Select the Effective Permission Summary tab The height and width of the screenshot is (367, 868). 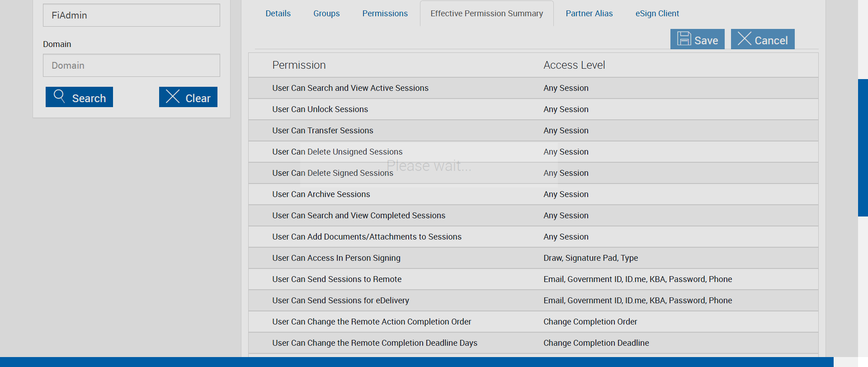[486, 14]
